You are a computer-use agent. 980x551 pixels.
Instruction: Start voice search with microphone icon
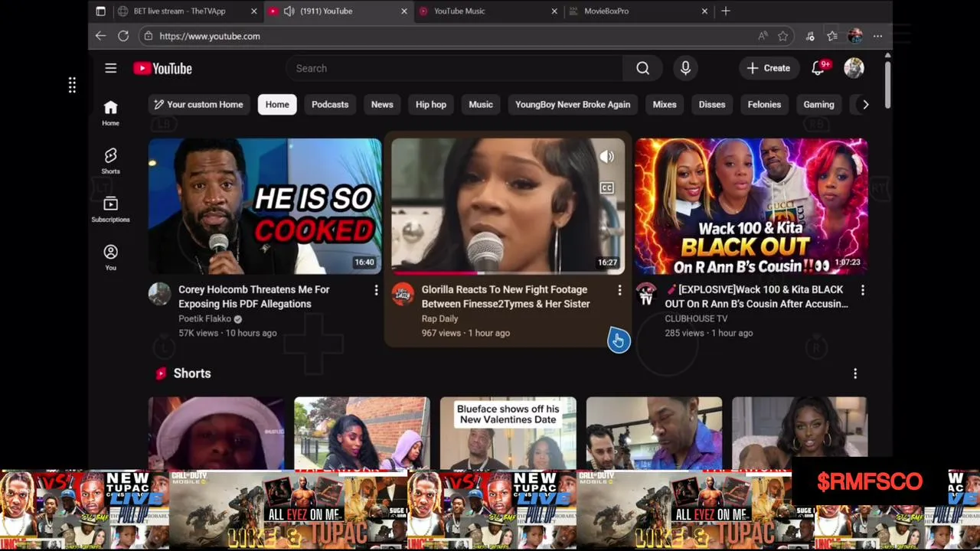pos(685,68)
